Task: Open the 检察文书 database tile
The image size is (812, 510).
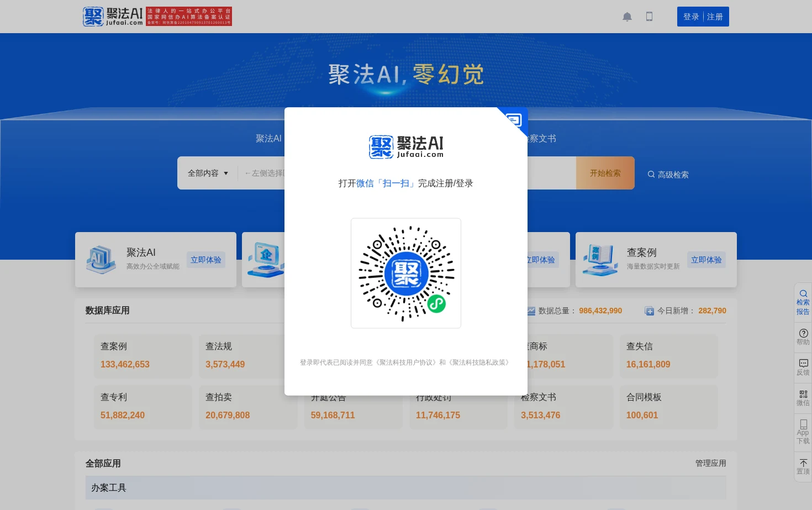Action: click(x=563, y=407)
